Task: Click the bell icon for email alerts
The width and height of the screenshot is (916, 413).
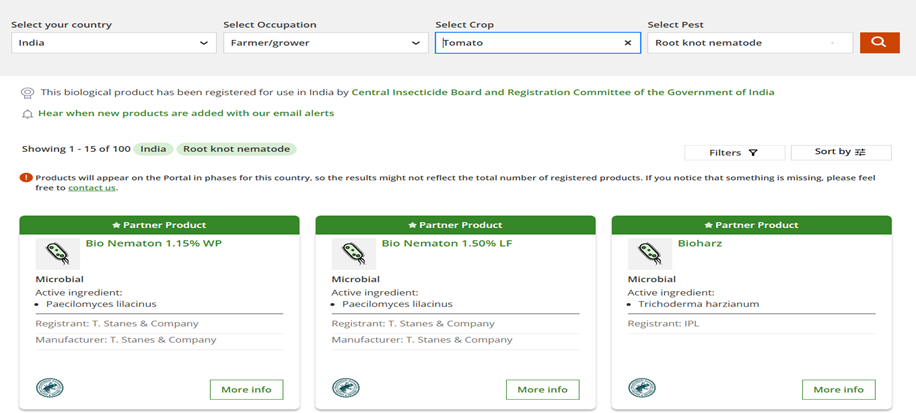Action: coord(28,114)
